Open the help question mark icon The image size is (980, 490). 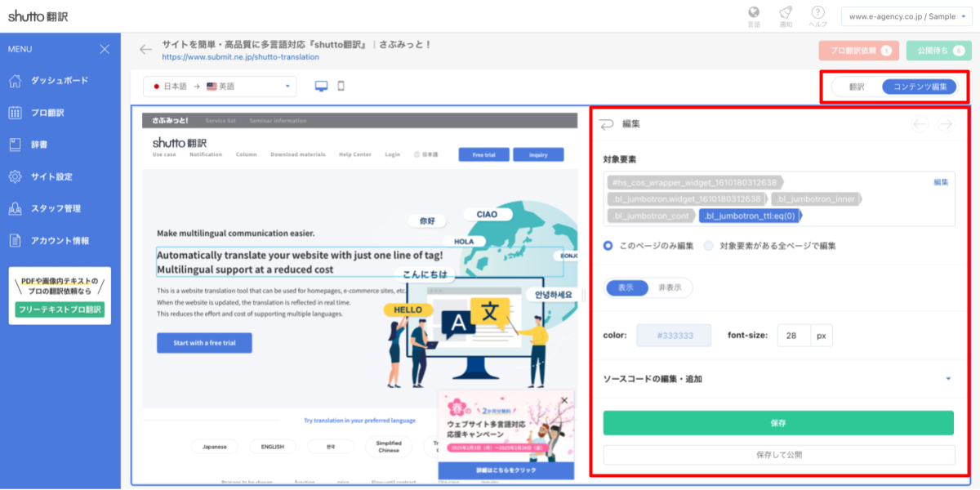coord(817,12)
